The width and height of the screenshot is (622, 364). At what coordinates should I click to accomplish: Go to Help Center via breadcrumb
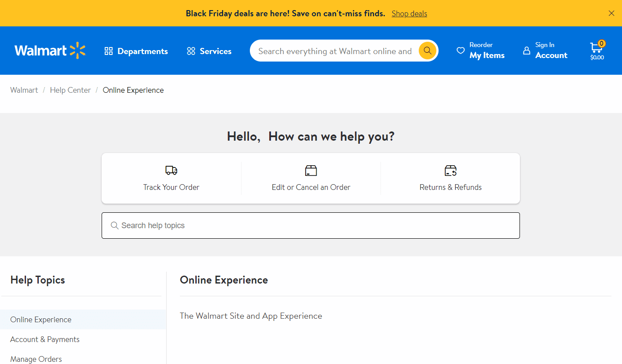point(70,90)
